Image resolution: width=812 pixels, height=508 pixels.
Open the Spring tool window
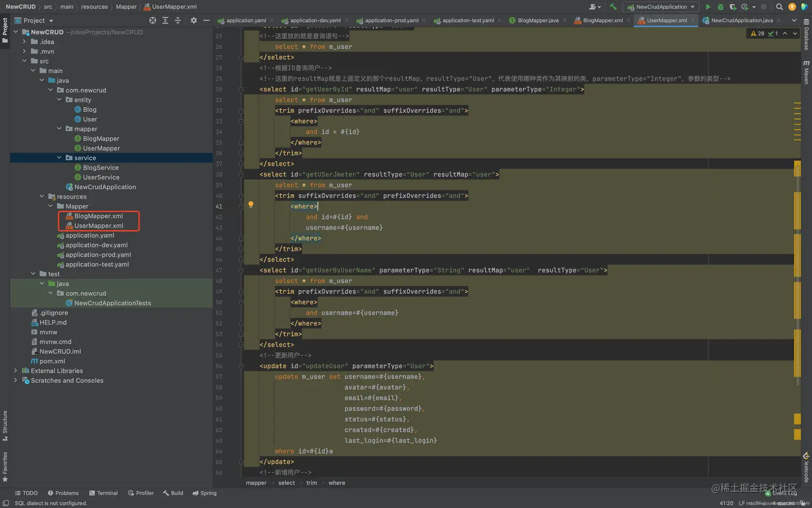point(205,493)
